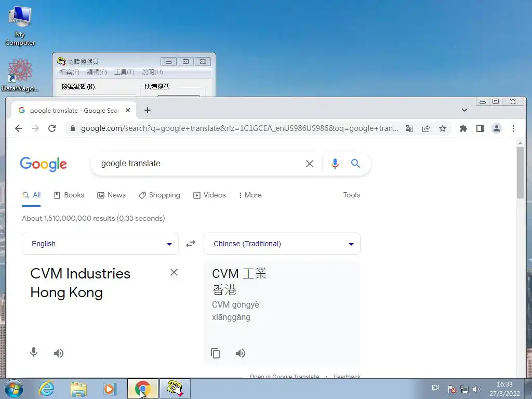Click the page vertical scrollbar thumb

(520, 173)
